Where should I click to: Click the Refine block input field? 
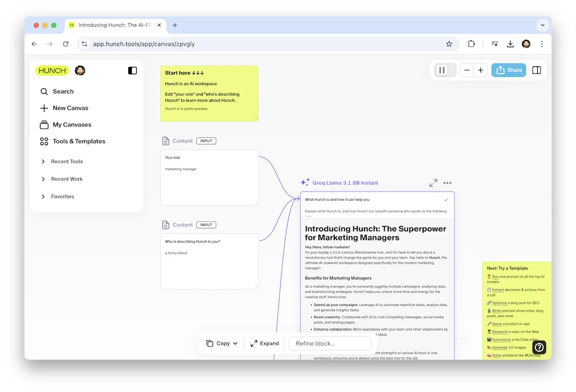[x=330, y=344]
